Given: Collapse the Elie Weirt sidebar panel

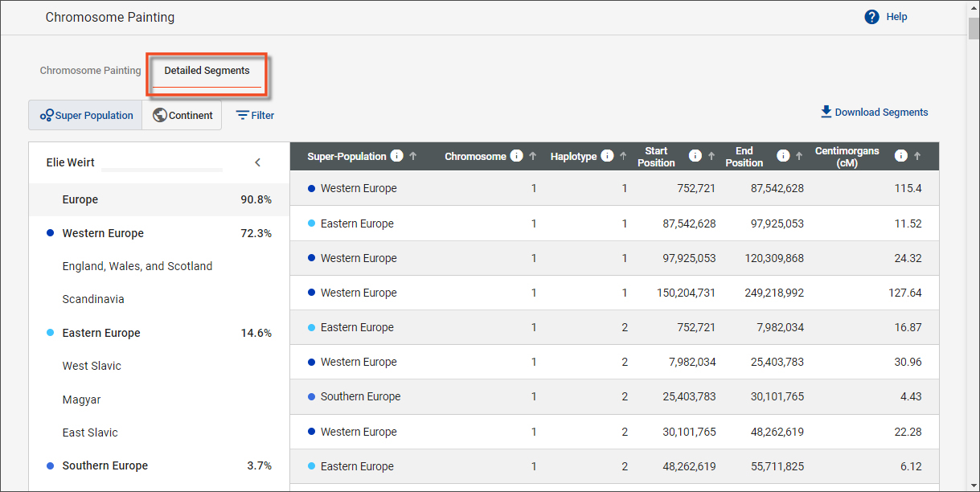Looking at the screenshot, I should click(x=257, y=162).
